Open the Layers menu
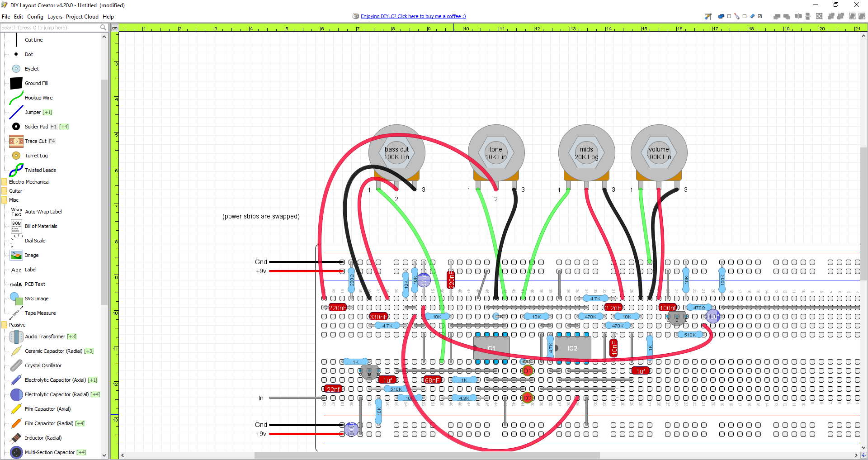 [55, 17]
